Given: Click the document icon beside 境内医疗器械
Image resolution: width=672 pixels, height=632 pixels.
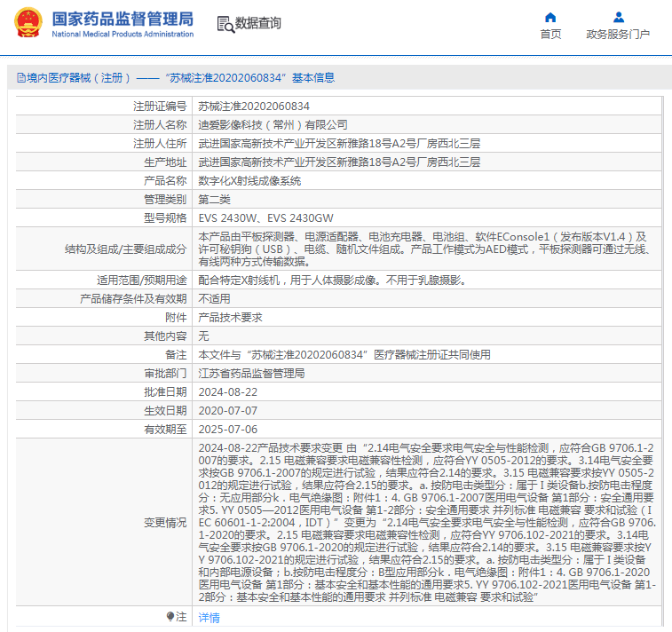Looking at the screenshot, I should tap(21, 78).
